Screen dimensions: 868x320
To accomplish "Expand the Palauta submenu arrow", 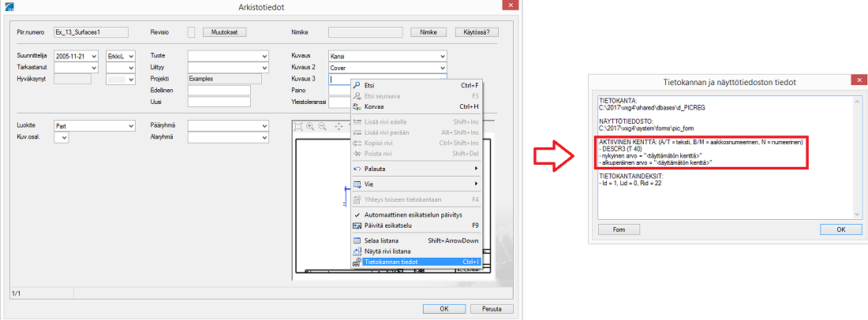I will [x=476, y=168].
